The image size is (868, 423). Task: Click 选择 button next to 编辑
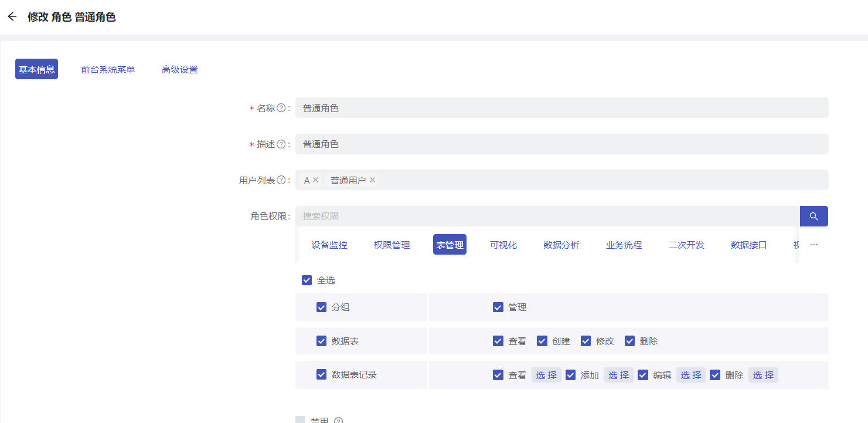pyautogui.click(x=691, y=375)
